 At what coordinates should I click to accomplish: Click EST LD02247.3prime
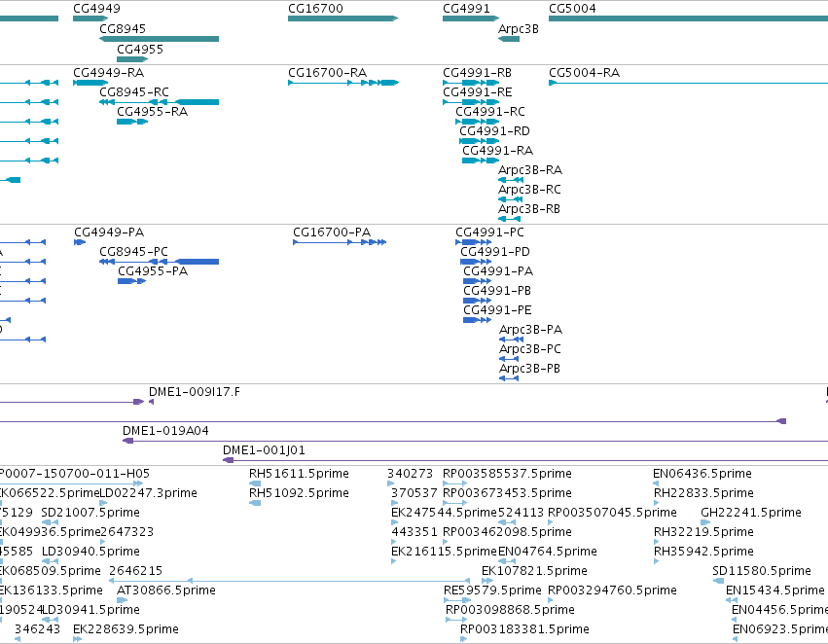click(x=149, y=493)
